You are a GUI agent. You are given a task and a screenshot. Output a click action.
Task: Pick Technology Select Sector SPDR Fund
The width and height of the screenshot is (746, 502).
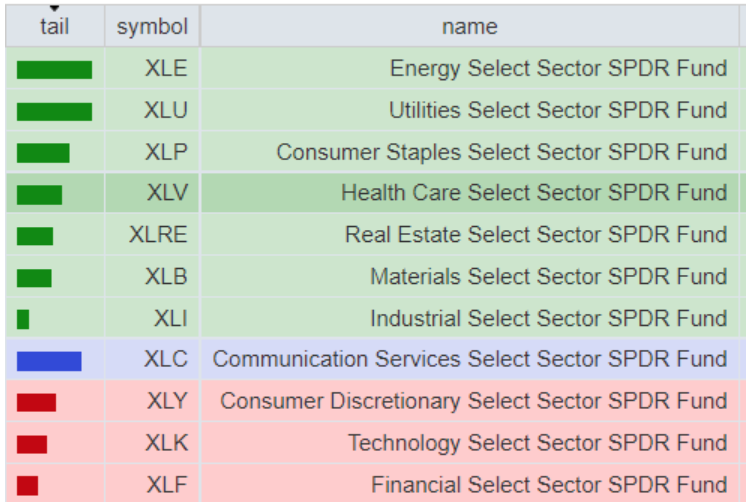(537, 443)
